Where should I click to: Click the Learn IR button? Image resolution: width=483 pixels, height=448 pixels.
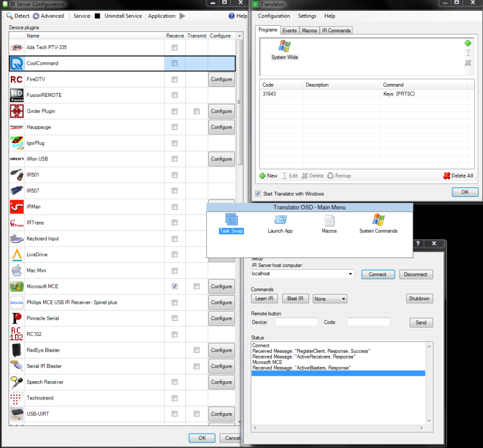click(264, 298)
